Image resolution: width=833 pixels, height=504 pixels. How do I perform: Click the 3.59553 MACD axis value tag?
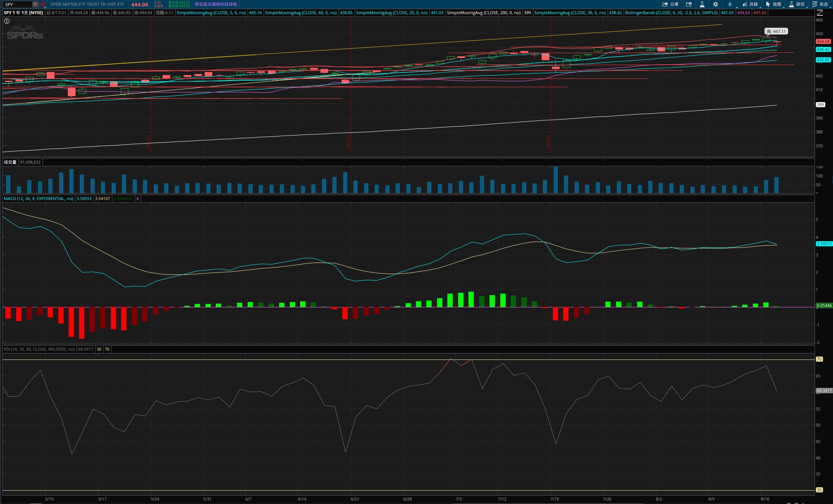[x=824, y=244]
